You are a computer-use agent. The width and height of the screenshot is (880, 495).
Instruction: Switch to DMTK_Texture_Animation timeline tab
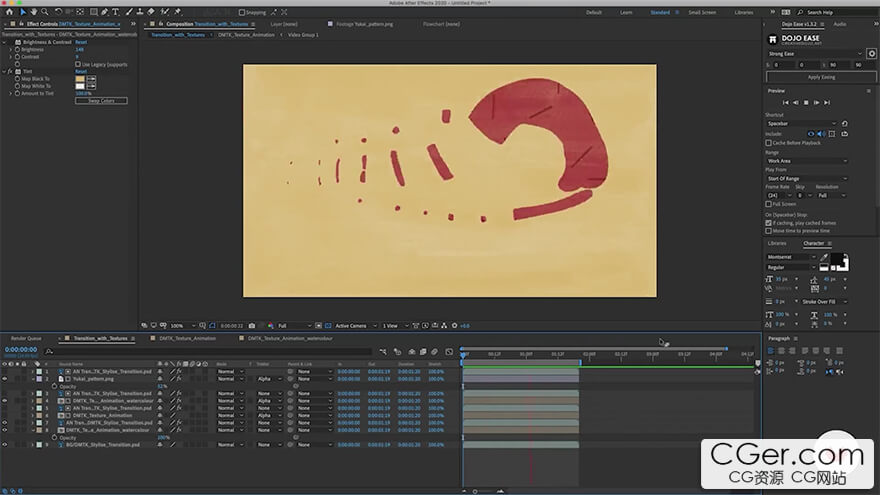187,338
